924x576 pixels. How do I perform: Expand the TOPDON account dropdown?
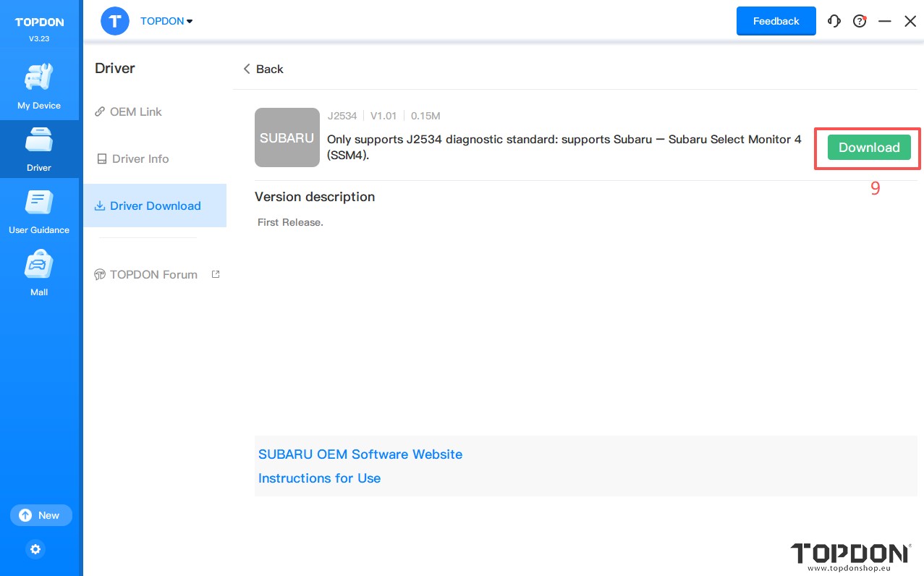166,21
